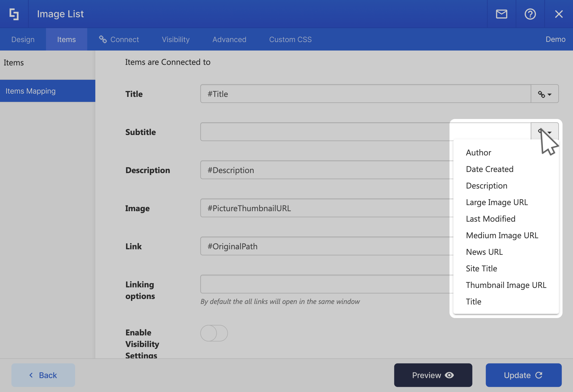Choose Thumbnail Image URL option

[506, 285]
